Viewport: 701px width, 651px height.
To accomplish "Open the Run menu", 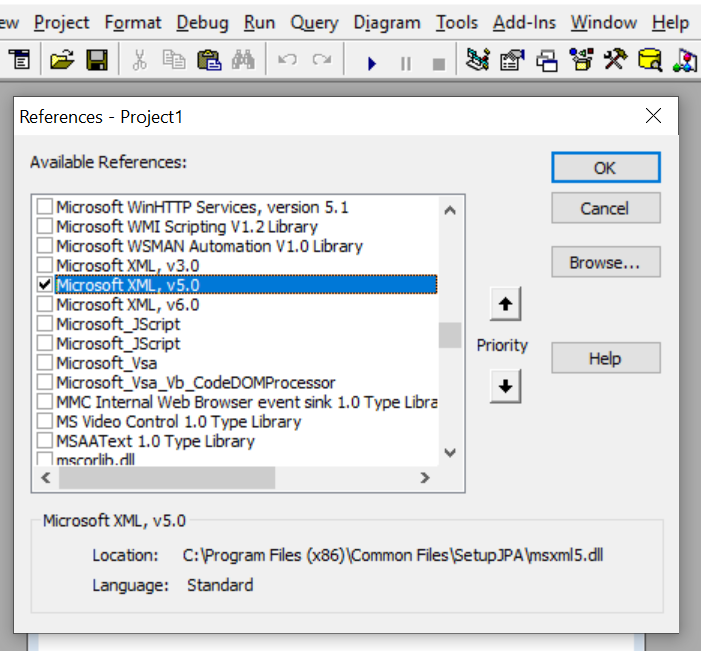I will [259, 22].
